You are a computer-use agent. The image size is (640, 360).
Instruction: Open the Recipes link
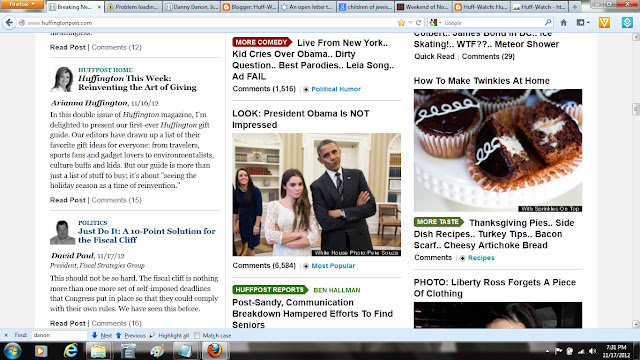[x=481, y=258]
